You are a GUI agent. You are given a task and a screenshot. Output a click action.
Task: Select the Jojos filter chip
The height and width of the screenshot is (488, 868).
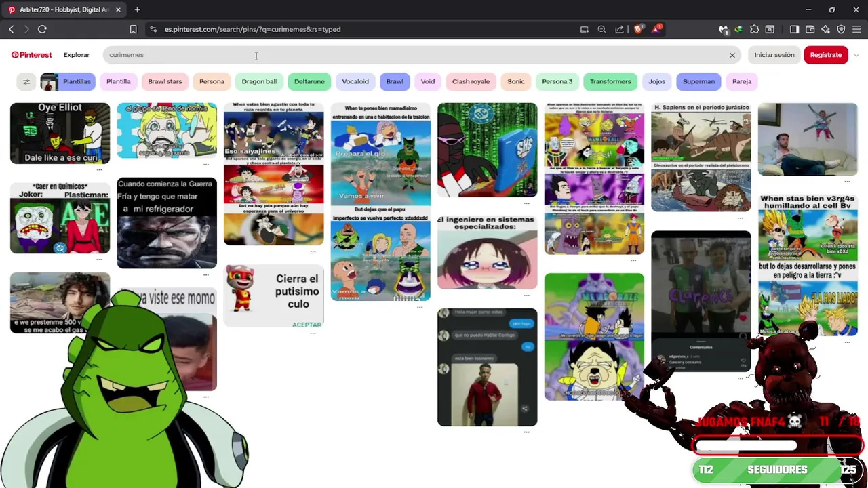[656, 82]
